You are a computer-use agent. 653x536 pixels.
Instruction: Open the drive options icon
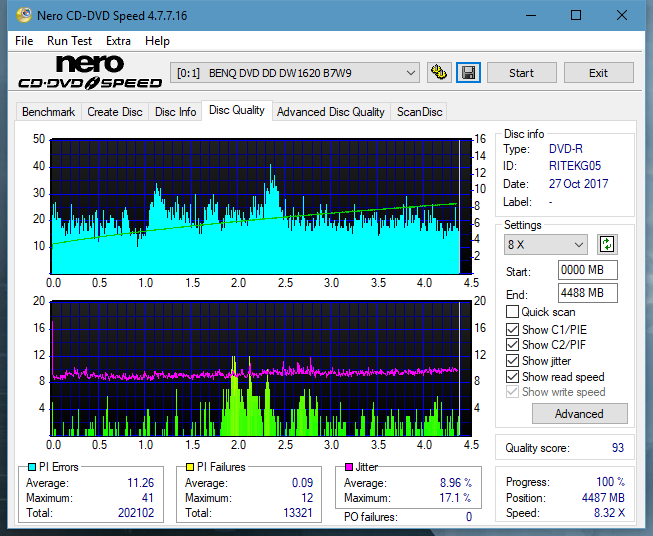(439, 73)
